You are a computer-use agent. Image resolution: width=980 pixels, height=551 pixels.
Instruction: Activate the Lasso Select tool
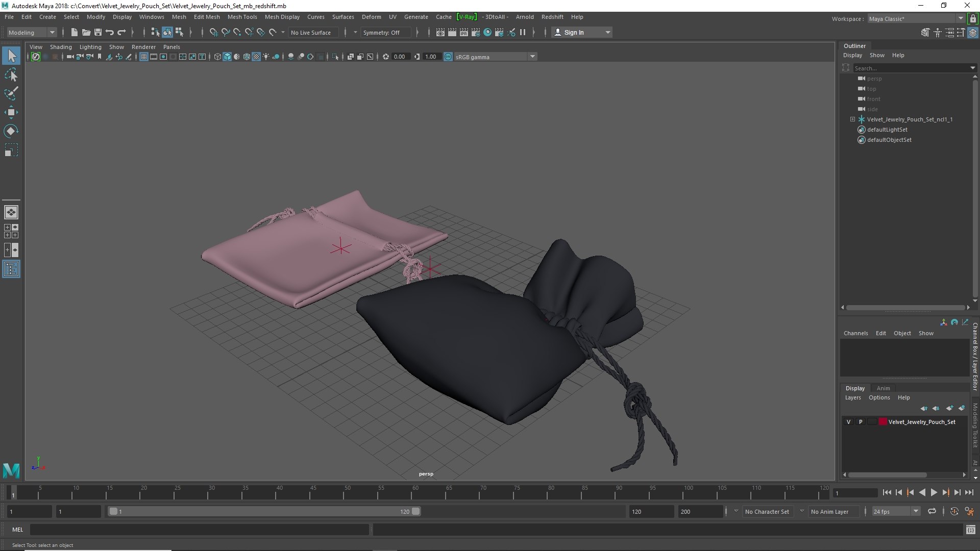(x=11, y=75)
